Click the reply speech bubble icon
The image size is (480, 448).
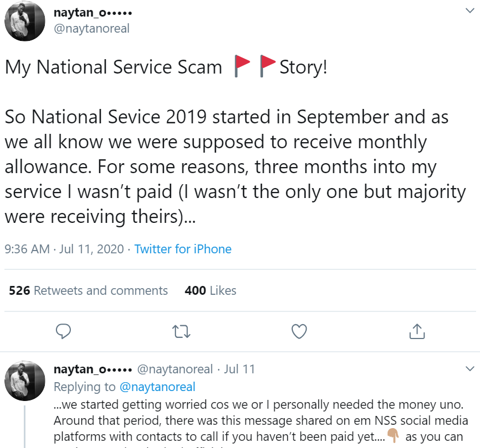pyautogui.click(x=64, y=331)
